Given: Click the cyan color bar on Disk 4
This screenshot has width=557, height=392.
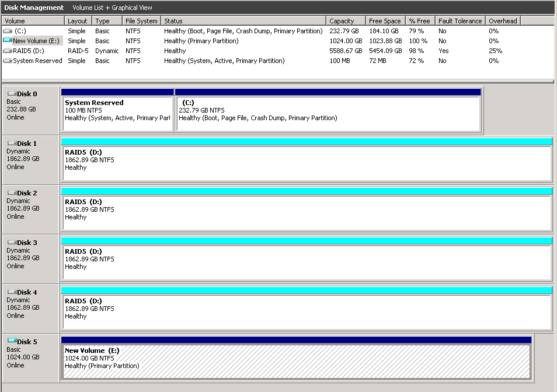Looking at the screenshot, I should pos(307,290).
